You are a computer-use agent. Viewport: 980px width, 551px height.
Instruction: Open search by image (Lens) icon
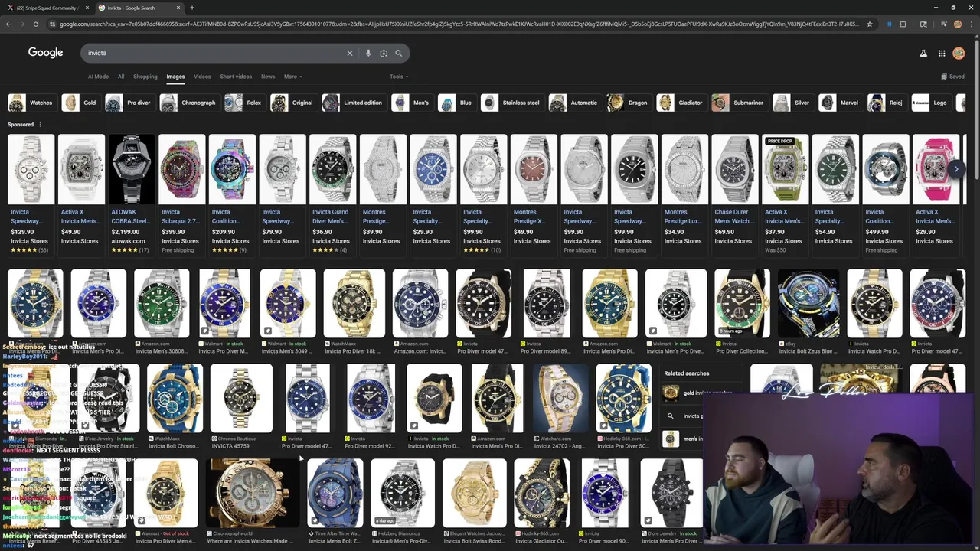click(x=384, y=53)
